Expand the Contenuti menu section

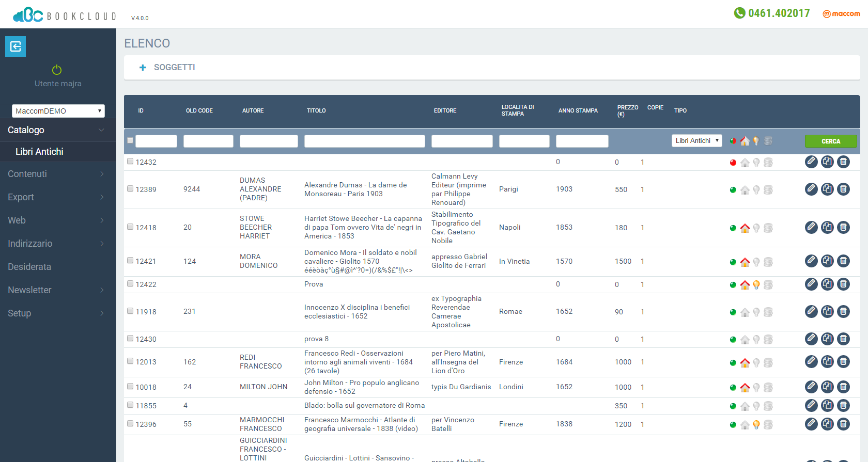point(58,174)
